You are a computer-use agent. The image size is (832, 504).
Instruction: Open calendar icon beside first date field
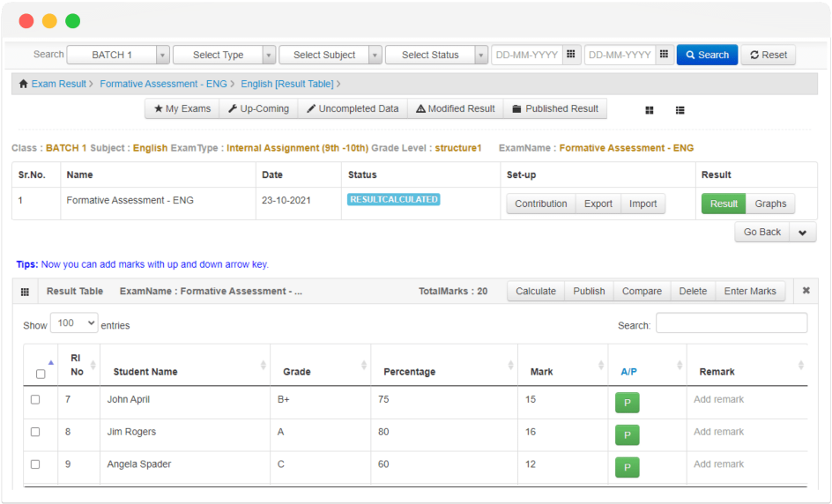571,54
